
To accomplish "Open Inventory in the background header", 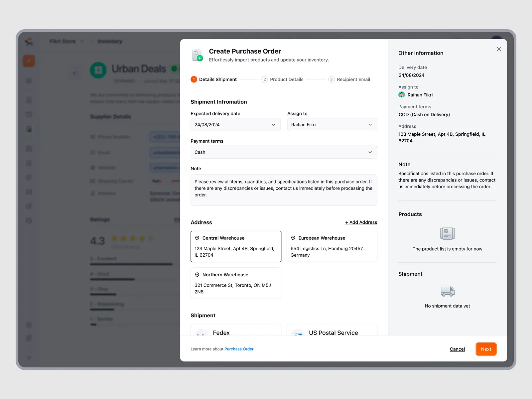I will click(110, 41).
